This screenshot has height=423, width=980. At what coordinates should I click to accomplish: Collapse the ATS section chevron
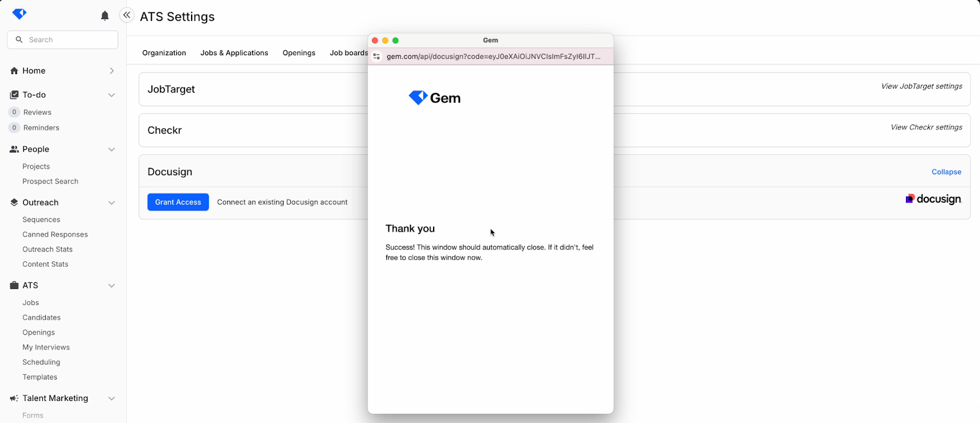111,286
